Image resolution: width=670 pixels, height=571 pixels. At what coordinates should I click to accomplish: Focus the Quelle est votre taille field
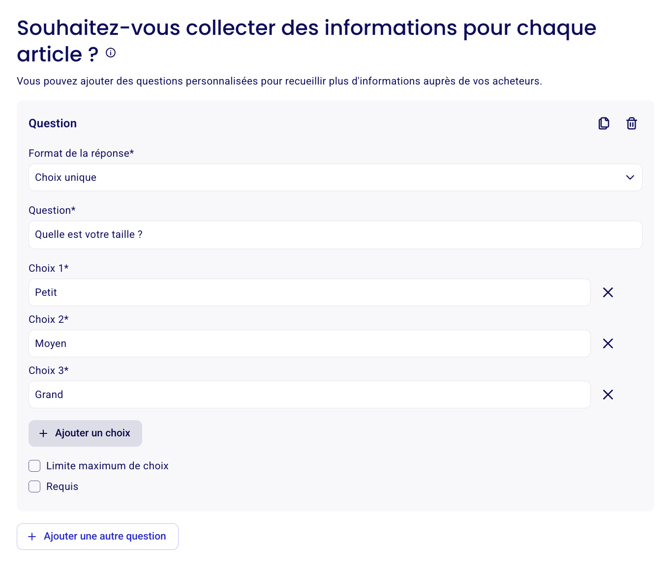click(335, 235)
